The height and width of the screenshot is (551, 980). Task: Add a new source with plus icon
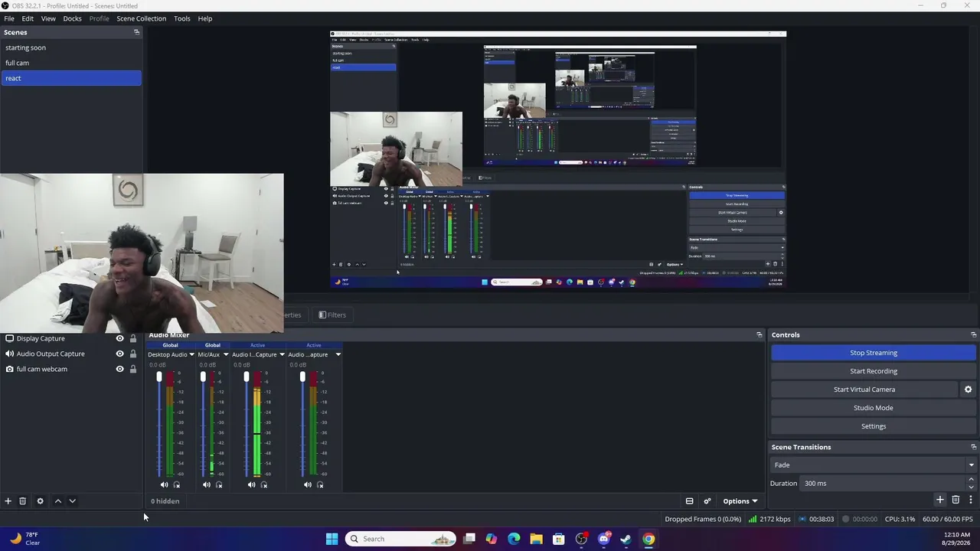tap(8, 501)
